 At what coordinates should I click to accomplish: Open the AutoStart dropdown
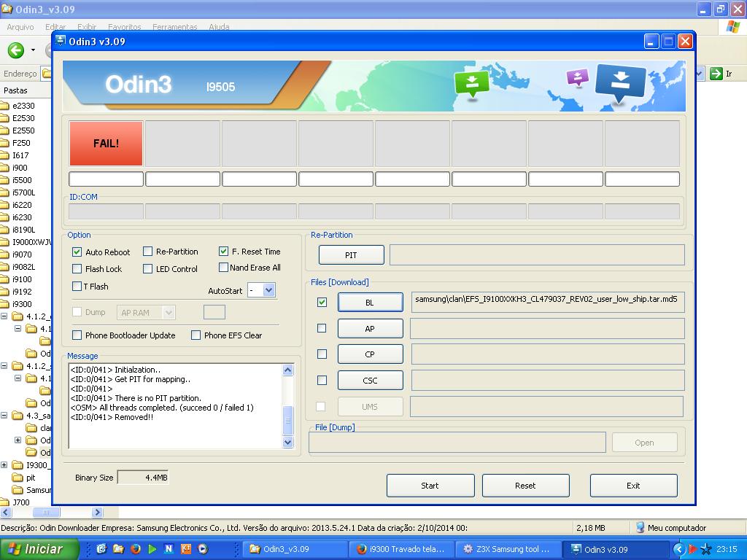(x=269, y=290)
